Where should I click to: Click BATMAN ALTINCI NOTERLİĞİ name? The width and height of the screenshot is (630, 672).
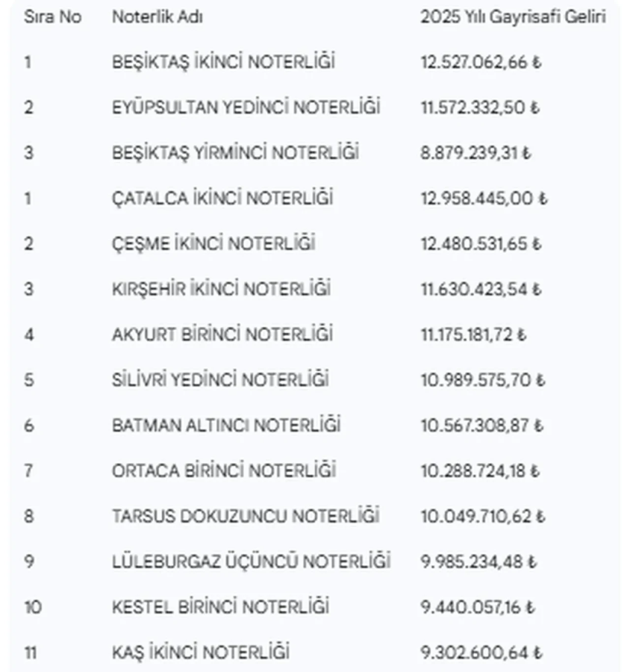(x=226, y=426)
